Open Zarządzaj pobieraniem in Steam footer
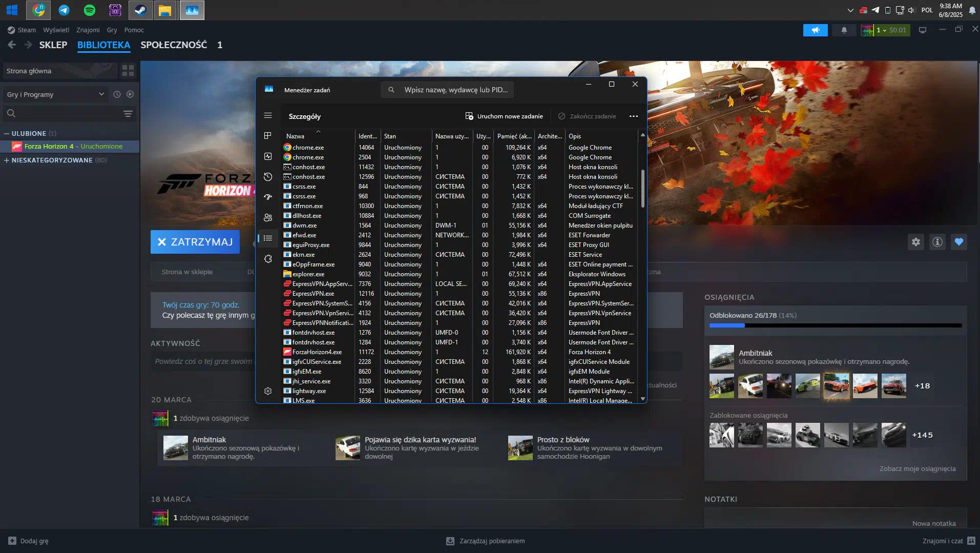Image resolution: width=980 pixels, height=553 pixels. [485, 541]
